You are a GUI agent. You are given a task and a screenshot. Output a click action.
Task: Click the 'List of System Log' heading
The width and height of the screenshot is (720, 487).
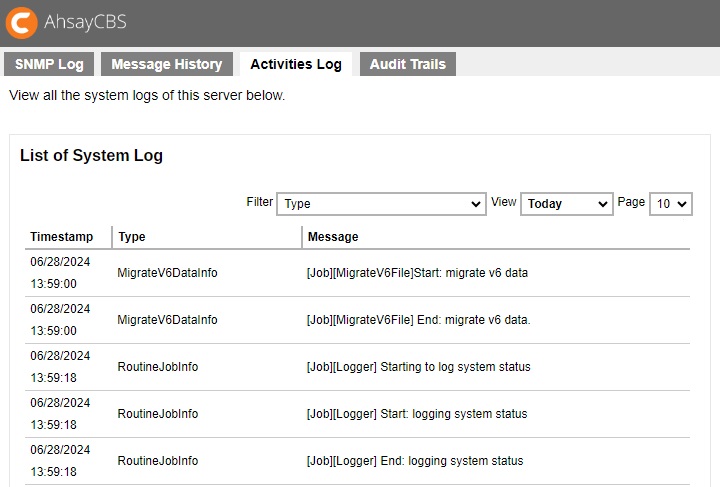tap(91, 156)
